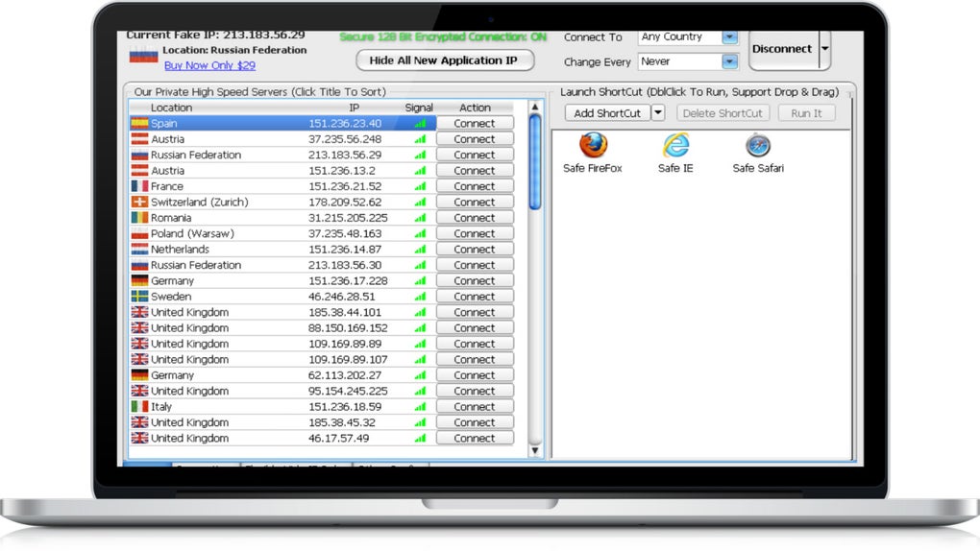Connect to the France server

click(475, 186)
